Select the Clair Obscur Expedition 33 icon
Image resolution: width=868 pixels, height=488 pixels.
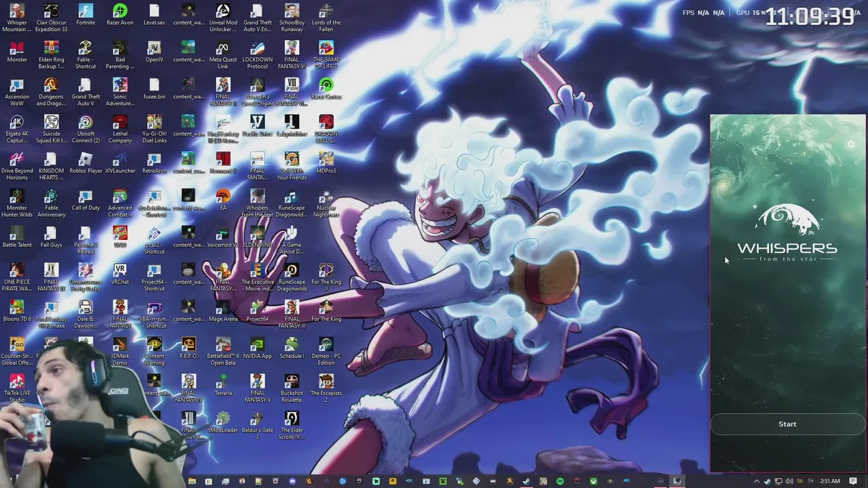[52, 18]
